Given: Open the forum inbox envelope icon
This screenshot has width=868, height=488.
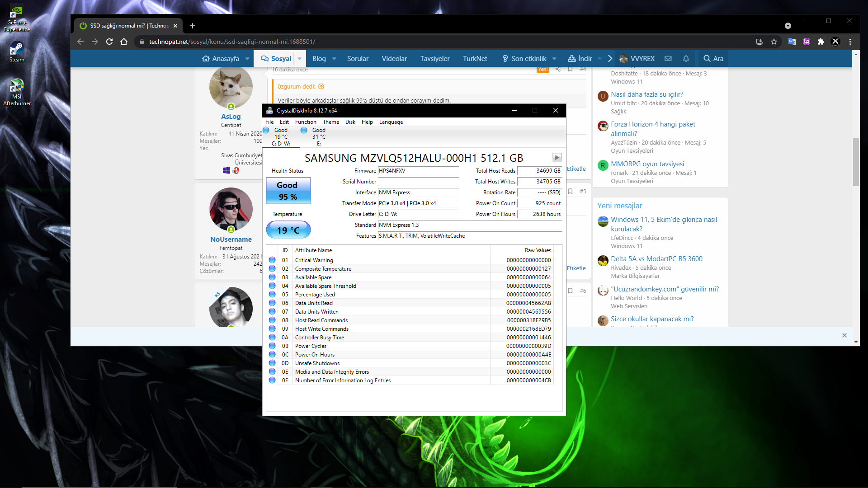Looking at the screenshot, I should coord(668,59).
